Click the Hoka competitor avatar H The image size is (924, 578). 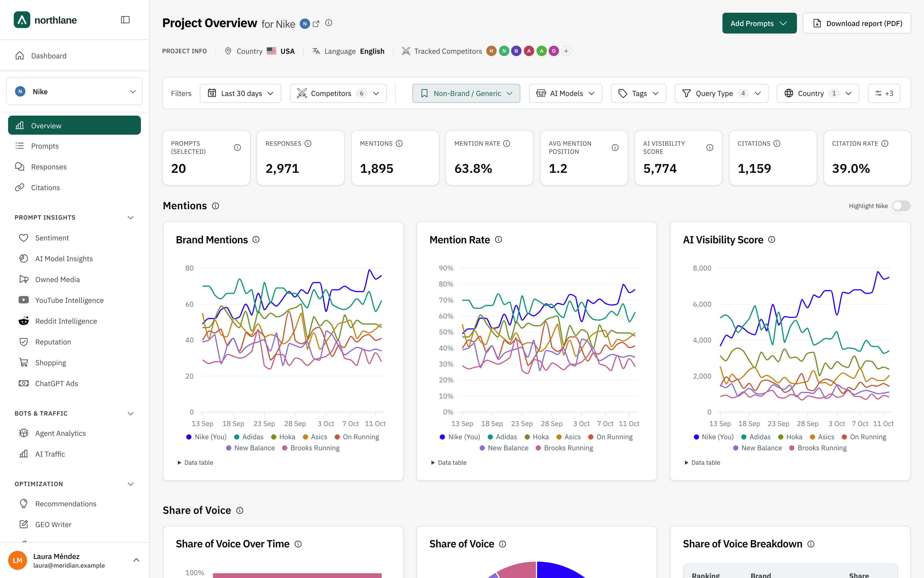pos(491,51)
